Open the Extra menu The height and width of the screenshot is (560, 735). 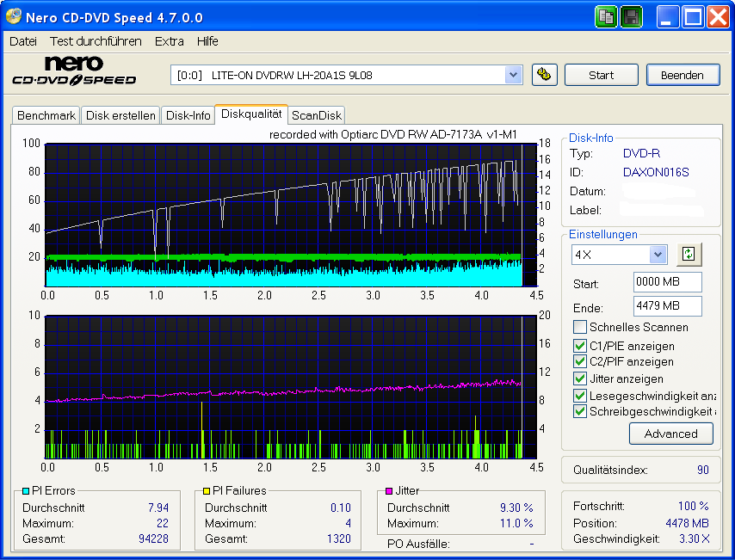(x=169, y=40)
